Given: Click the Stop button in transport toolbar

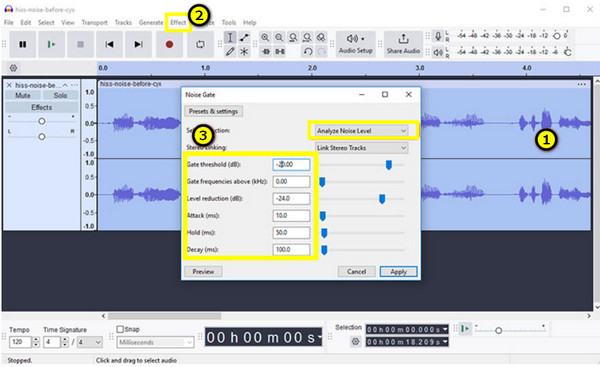Looking at the screenshot, I should (x=80, y=44).
